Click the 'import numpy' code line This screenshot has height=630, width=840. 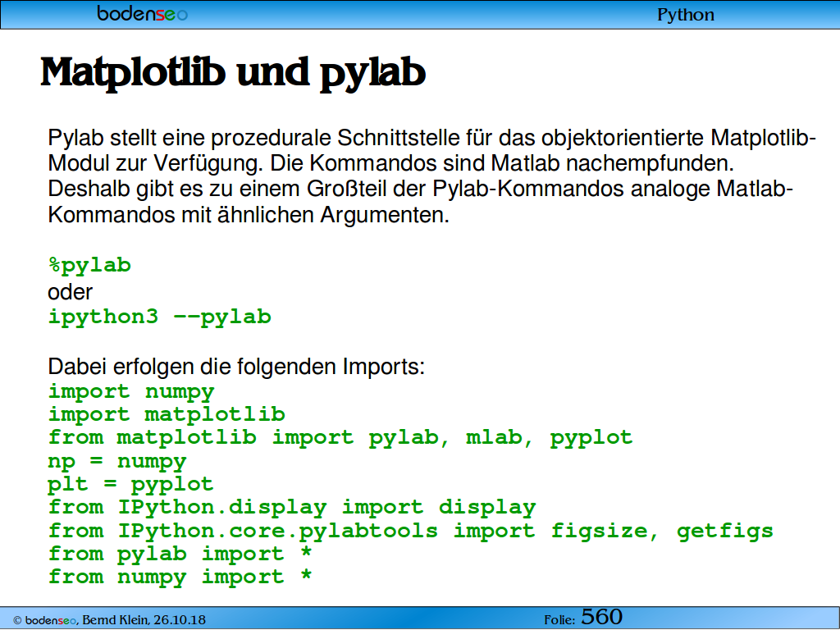point(131,391)
